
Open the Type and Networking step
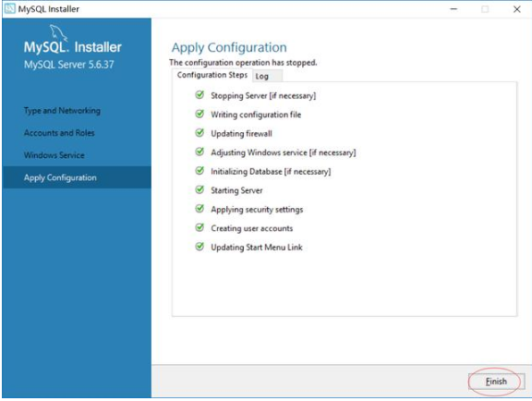pyautogui.click(x=62, y=111)
